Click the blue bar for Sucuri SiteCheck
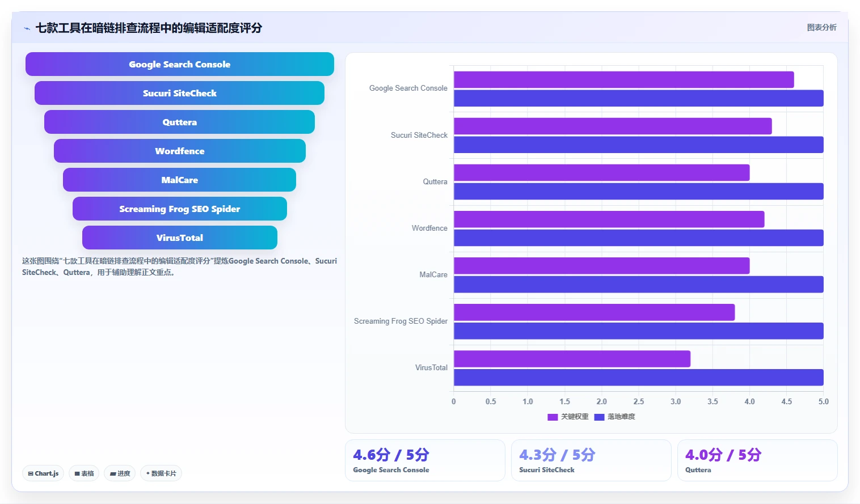The width and height of the screenshot is (860, 504). click(x=639, y=145)
